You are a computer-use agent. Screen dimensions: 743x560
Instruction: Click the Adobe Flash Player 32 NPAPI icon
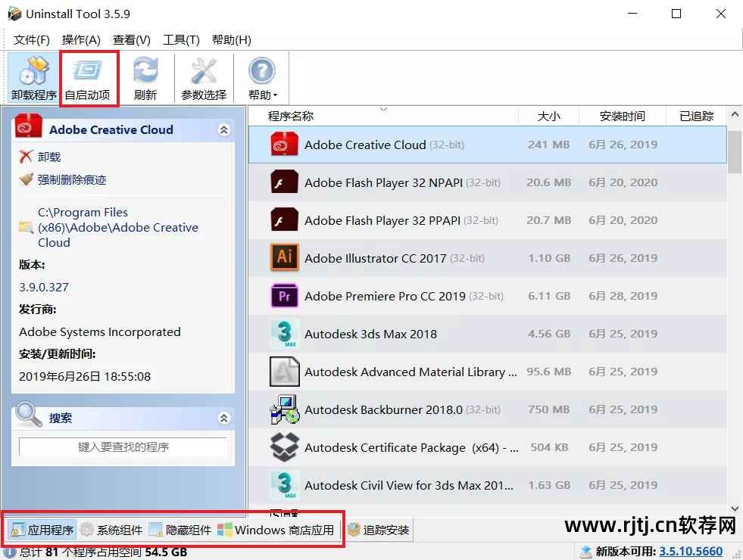click(284, 182)
